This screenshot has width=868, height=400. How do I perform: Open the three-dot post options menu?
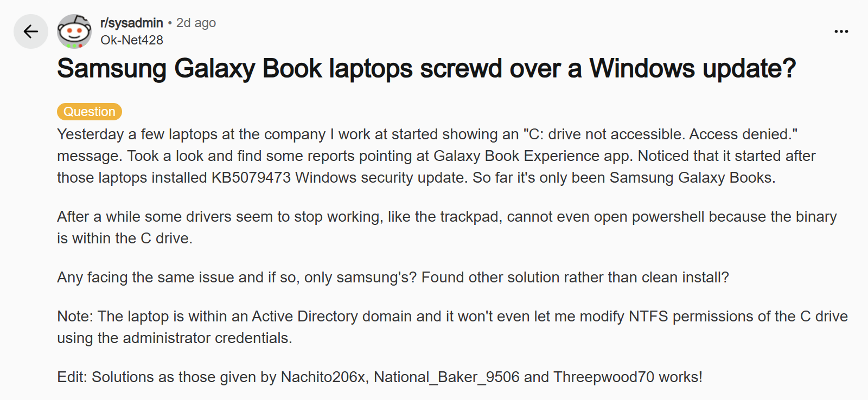coord(841,31)
